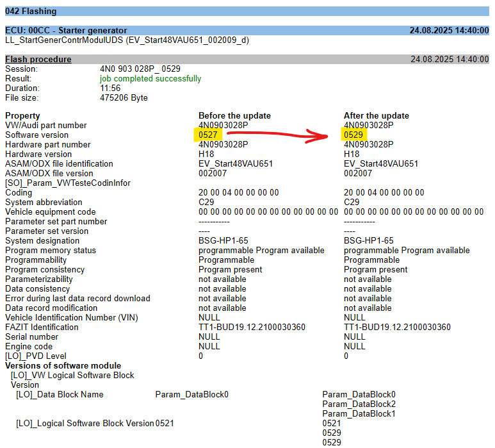Select before-update VIN value NULL
Screen dimensions: 495x448
[209, 317]
